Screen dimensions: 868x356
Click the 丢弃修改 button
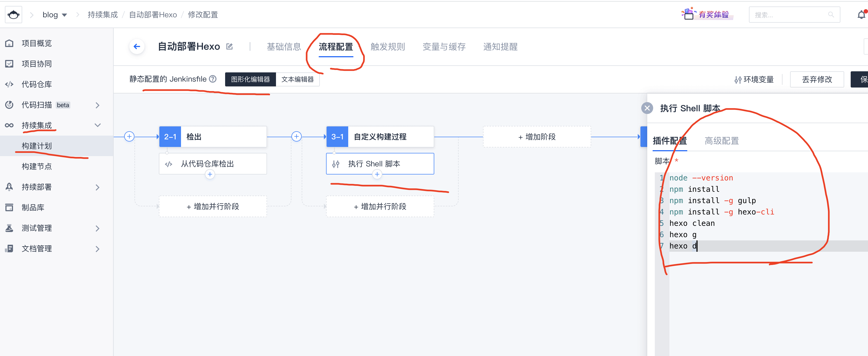point(816,79)
